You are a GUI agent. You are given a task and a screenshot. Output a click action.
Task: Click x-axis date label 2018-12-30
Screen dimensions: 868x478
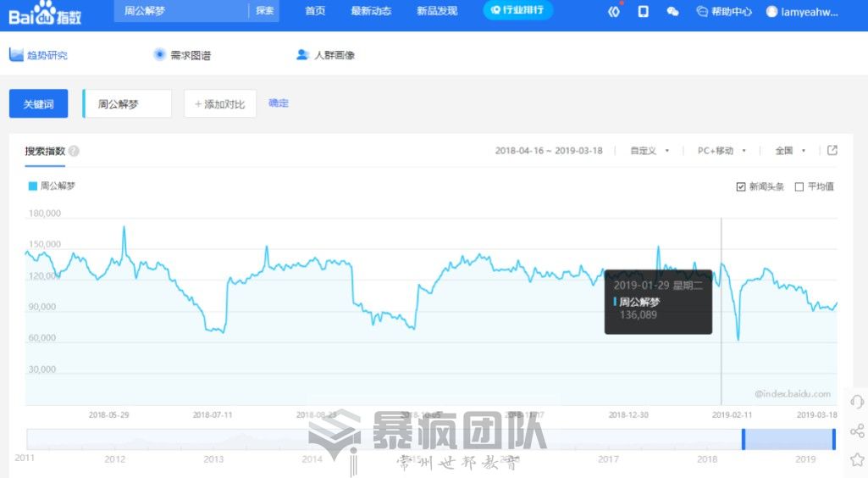(x=628, y=414)
